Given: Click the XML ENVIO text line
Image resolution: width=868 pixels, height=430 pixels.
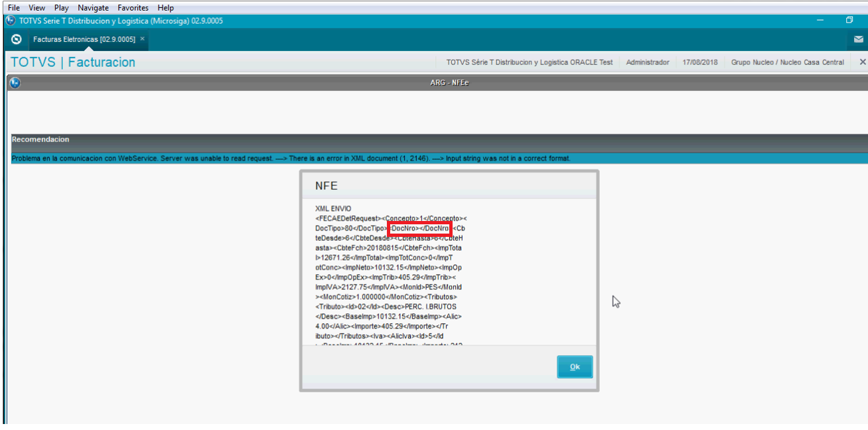Looking at the screenshot, I should point(333,208).
